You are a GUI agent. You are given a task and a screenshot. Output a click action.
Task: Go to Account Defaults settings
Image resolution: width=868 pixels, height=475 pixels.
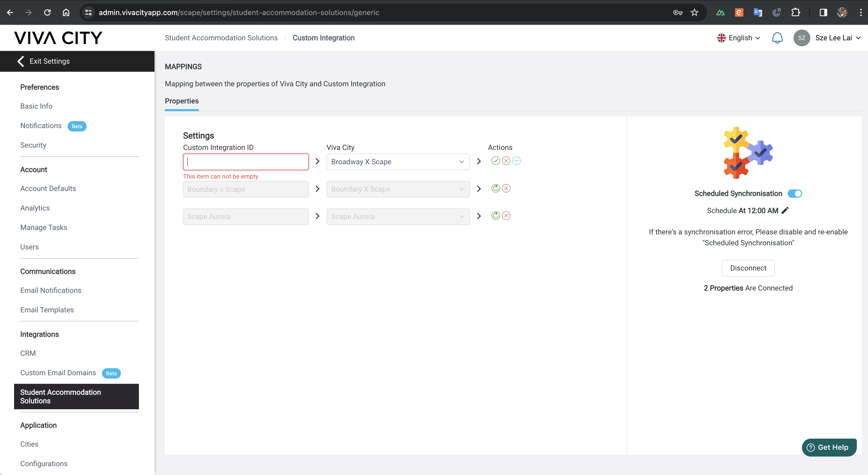click(48, 188)
